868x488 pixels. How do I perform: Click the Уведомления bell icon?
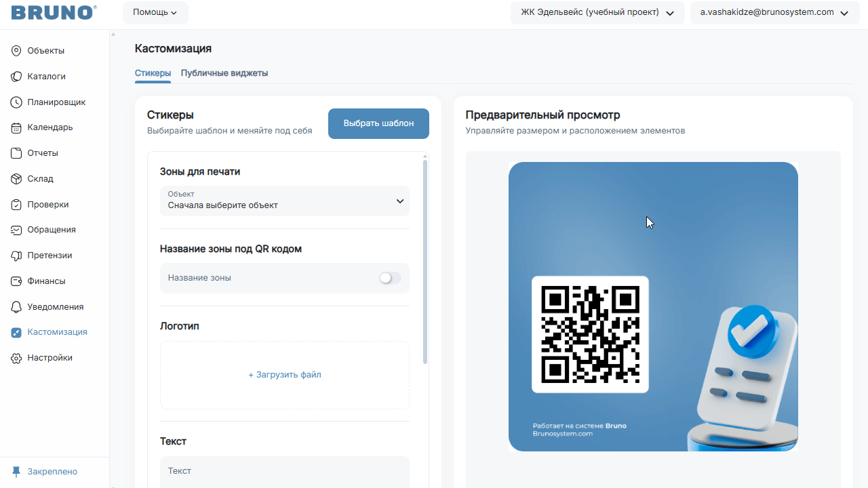pyautogui.click(x=16, y=307)
